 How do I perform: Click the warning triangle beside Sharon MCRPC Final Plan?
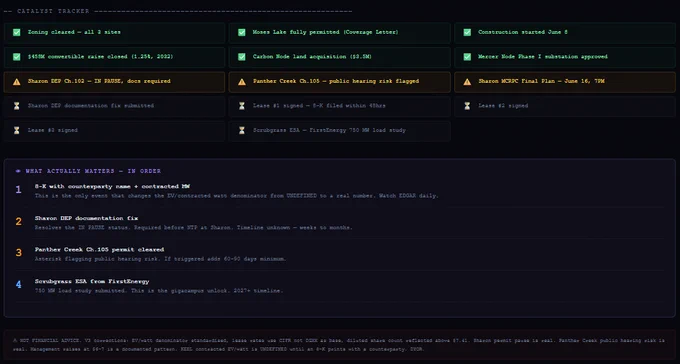pyautogui.click(x=467, y=82)
